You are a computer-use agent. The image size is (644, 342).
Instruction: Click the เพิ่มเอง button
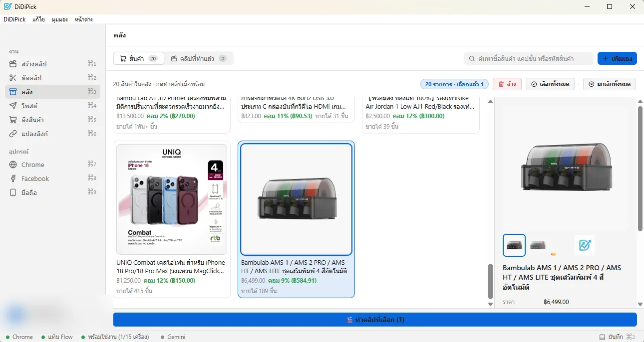click(x=617, y=58)
